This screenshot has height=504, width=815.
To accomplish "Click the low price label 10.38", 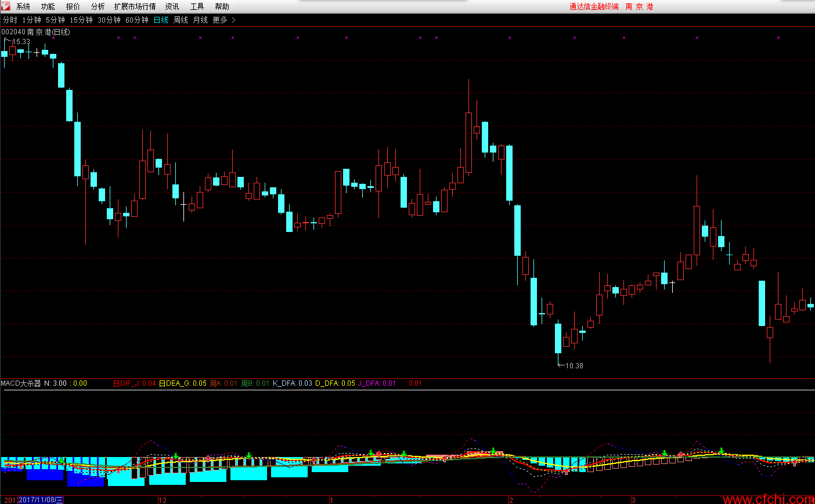I will click(x=574, y=365).
